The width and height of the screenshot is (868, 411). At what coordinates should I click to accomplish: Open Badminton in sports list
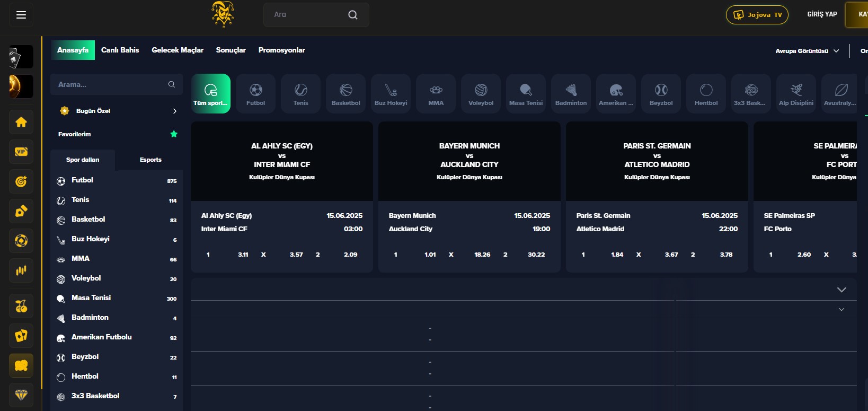(117, 318)
